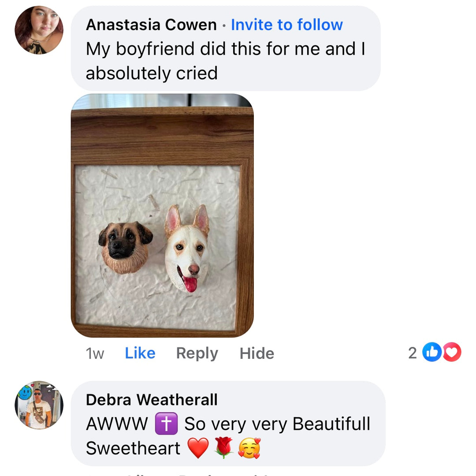476x476 pixels.
Task: Click the text 'My boyfriend did this' comment bubble
Action: (226, 48)
